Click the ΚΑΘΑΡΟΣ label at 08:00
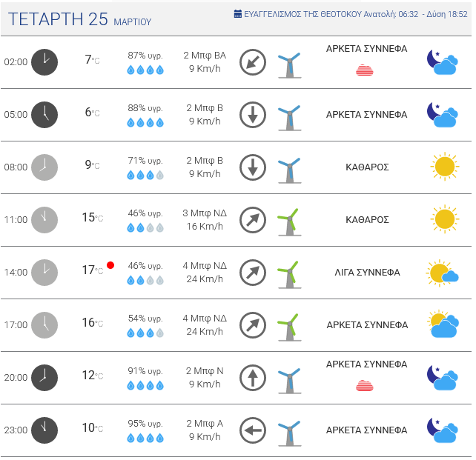 (367, 167)
